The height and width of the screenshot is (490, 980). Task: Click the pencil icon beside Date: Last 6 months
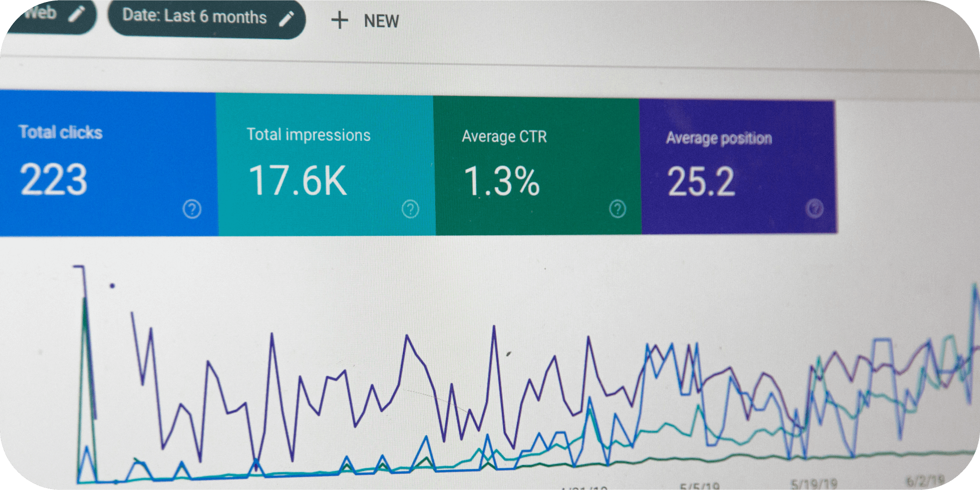point(287,19)
